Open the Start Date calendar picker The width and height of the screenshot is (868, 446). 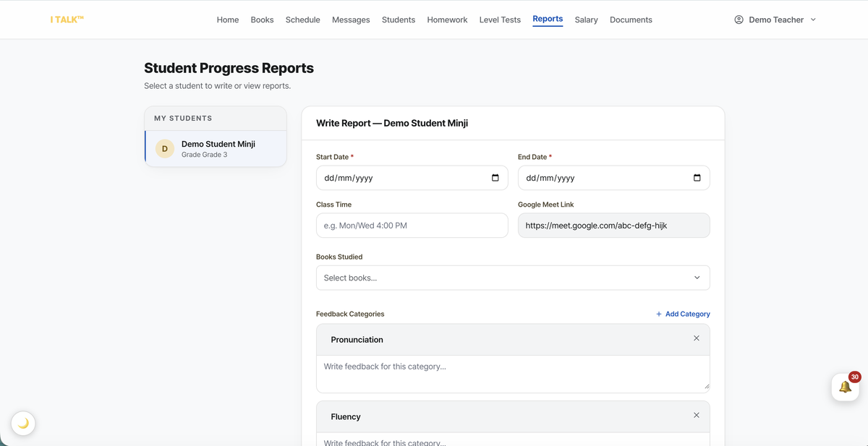pos(495,178)
